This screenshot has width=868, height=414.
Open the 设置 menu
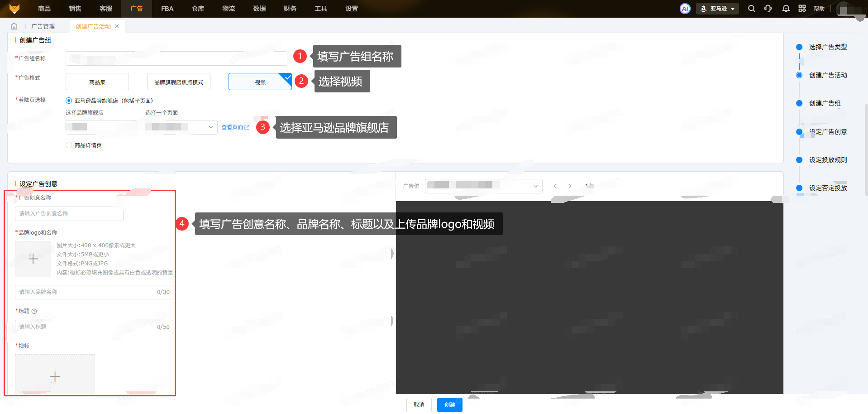[x=352, y=9]
